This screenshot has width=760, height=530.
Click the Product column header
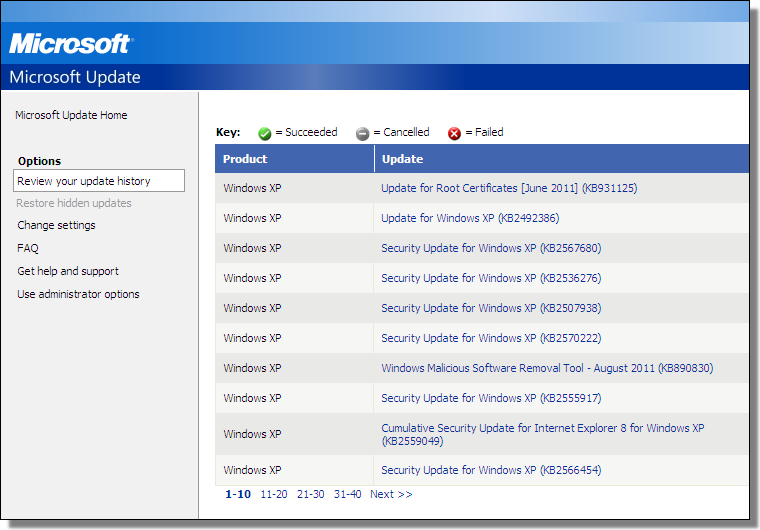245,159
